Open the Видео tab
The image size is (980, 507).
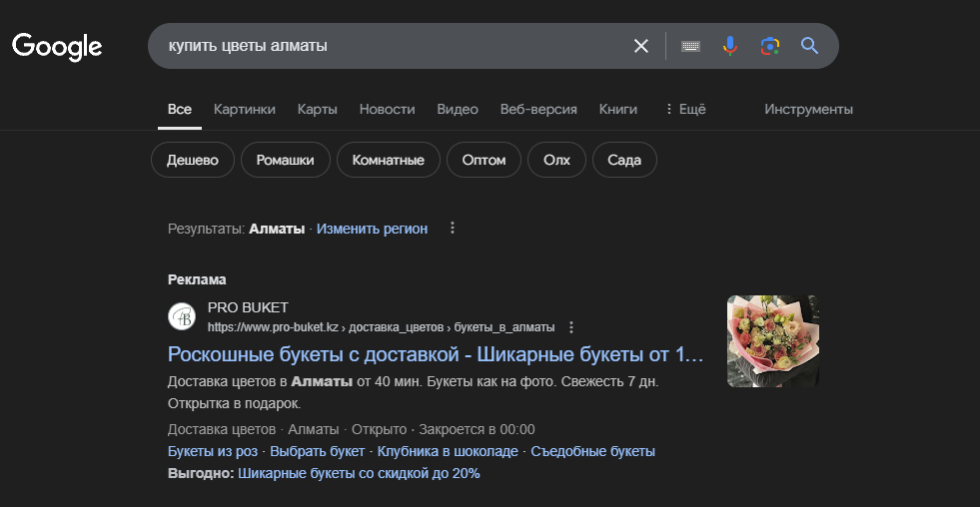[458, 109]
